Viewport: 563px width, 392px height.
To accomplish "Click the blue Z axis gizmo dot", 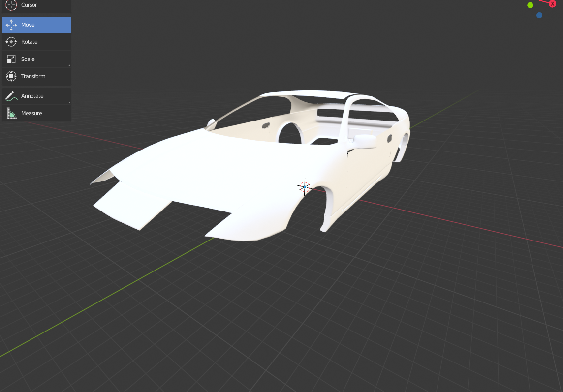I will (539, 15).
